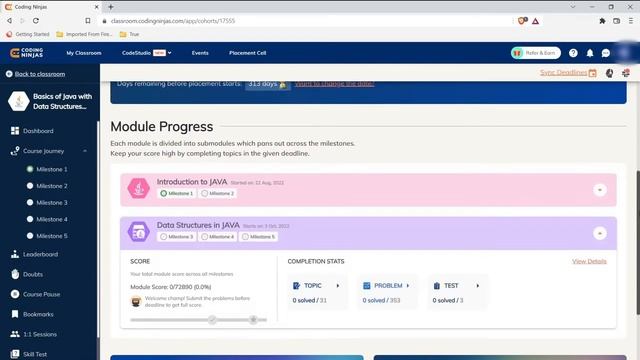Click the first marker on the score slider
Viewport: 640px width, 360px height.
(212, 320)
